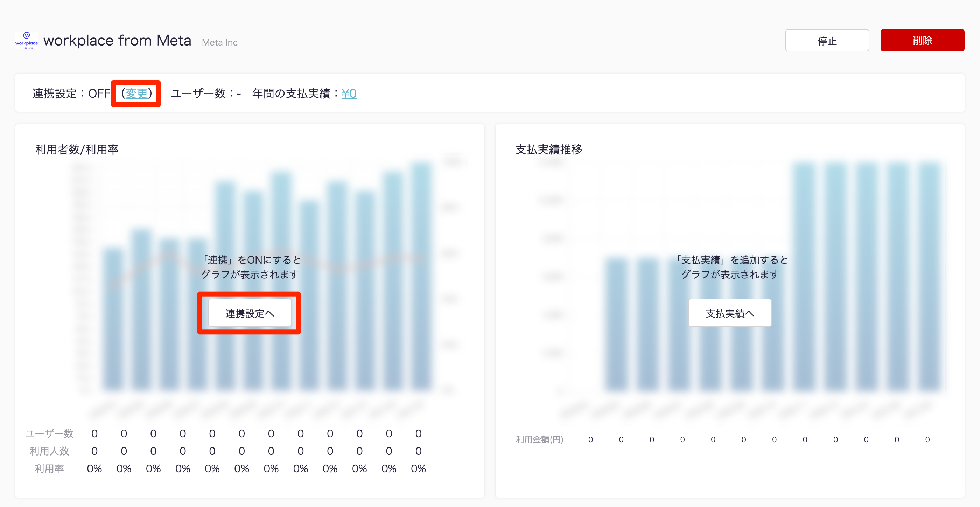Click the 連携設定へ button
Viewport: 980px width, 507px height.
(x=250, y=313)
